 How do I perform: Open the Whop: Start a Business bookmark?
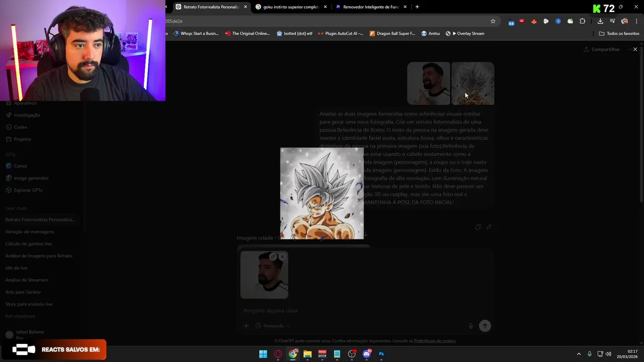[x=196, y=34]
